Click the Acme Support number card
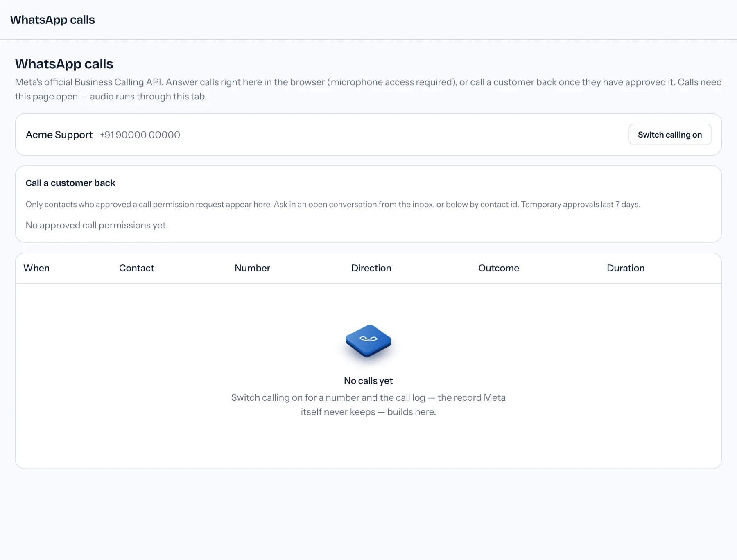Screen dimensions: 737x560 368,134
